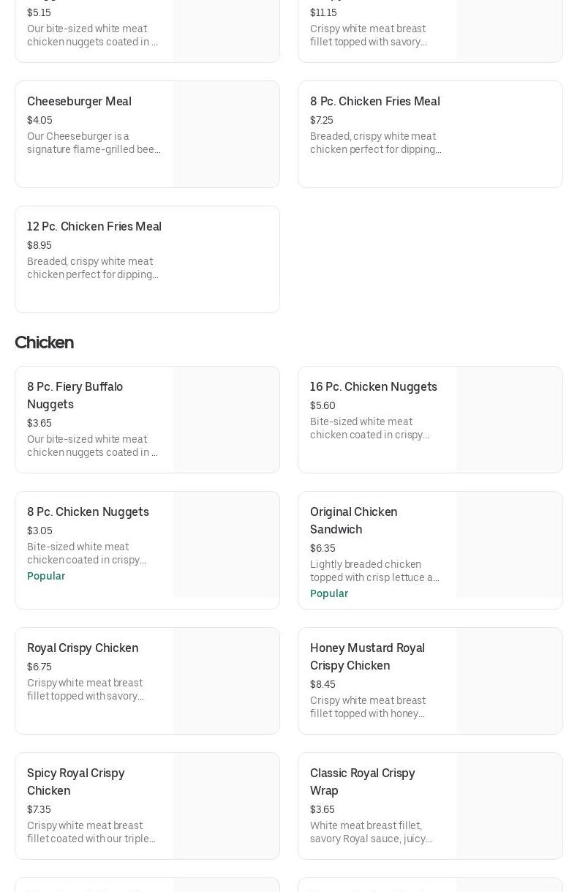Select 8 Pc. Chicken Nuggets item
The image size is (588, 892).
[88, 512]
